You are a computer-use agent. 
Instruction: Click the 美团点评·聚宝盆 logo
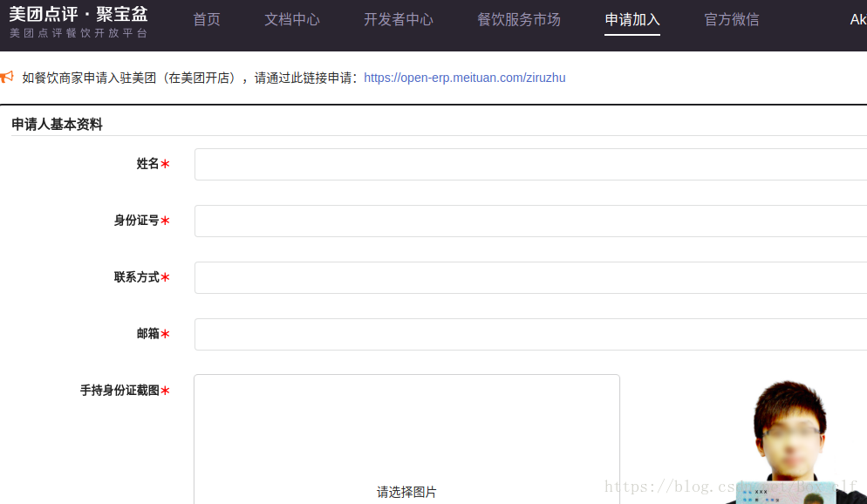pyautogui.click(x=79, y=14)
